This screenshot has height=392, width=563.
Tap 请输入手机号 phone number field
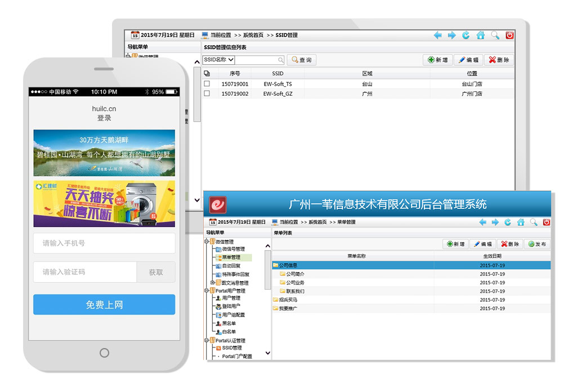coord(105,243)
